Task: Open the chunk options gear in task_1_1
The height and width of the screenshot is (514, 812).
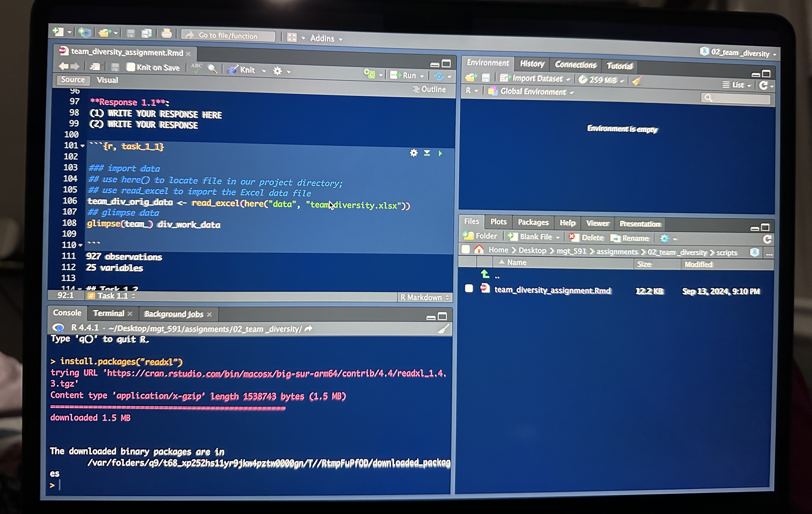Action: [x=413, y=153]
